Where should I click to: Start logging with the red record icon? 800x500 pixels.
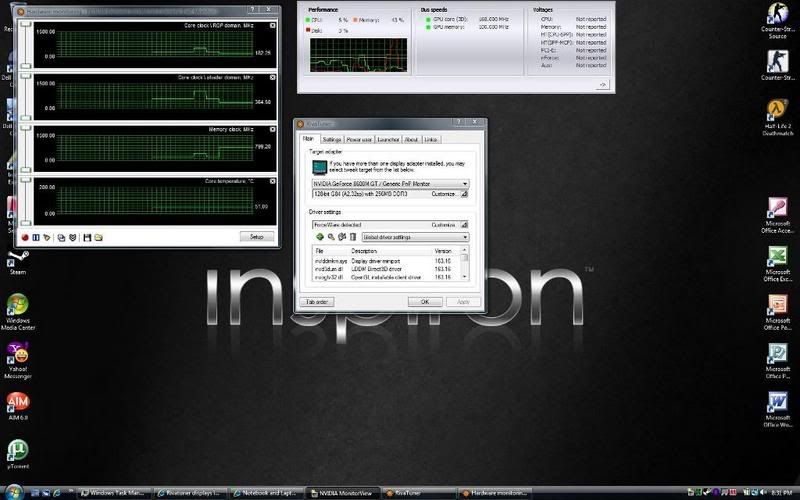[24, 238]
